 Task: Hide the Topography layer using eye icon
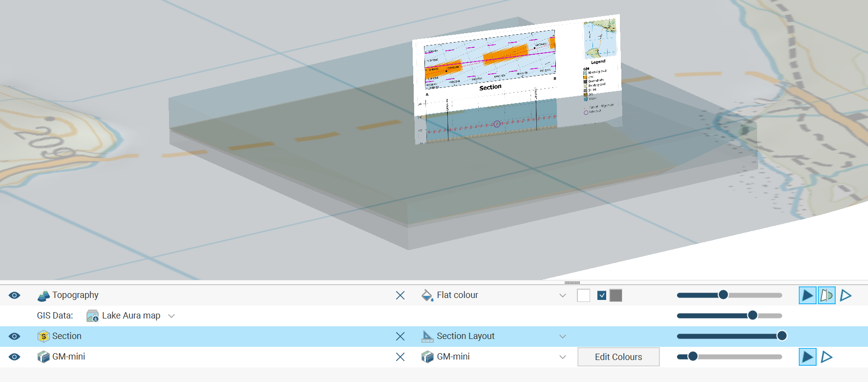pyautogui.click(x=15, y=296)
